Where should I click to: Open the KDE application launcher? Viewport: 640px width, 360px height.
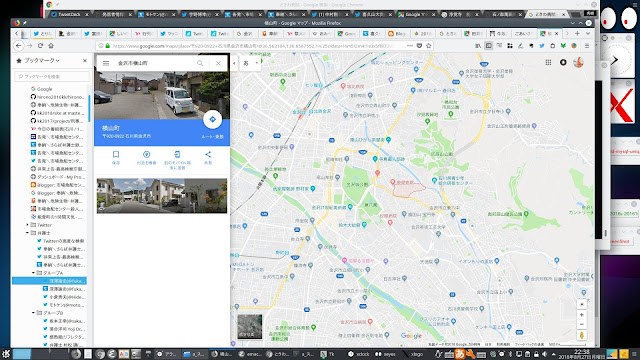5,353
